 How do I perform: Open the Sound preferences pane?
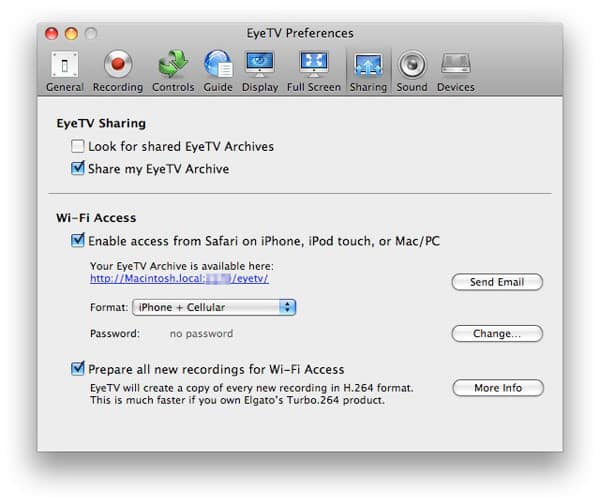(x=412, y=72)
